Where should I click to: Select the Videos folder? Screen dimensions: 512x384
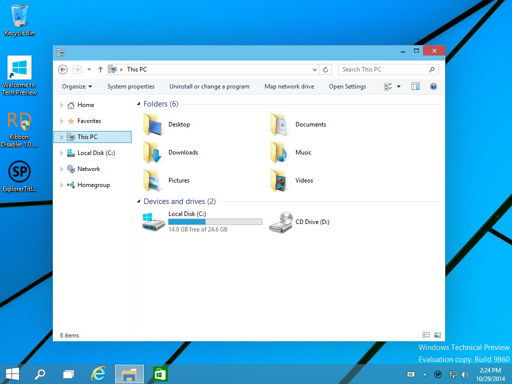(x=292, y=180)
